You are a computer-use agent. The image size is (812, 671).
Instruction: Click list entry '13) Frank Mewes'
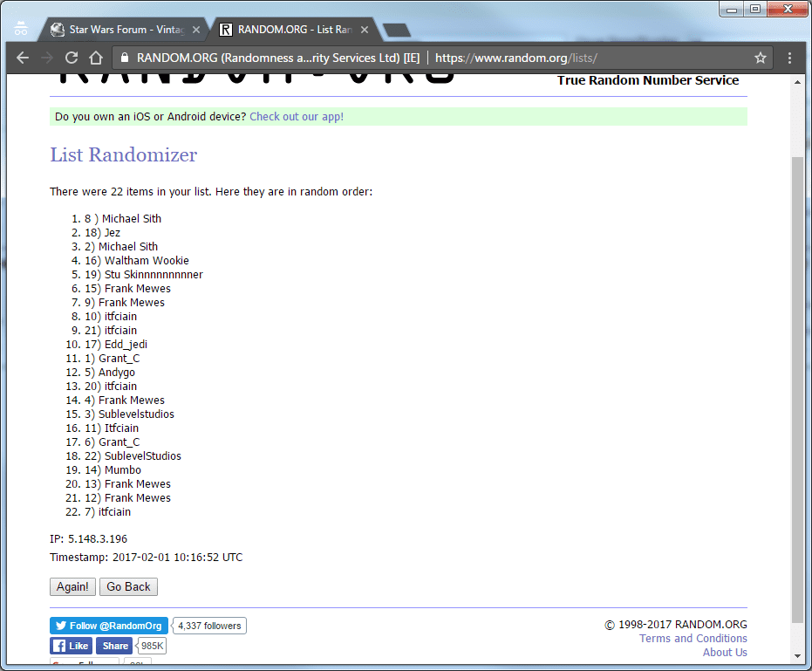pyautogui.click(x=127, y=484)
